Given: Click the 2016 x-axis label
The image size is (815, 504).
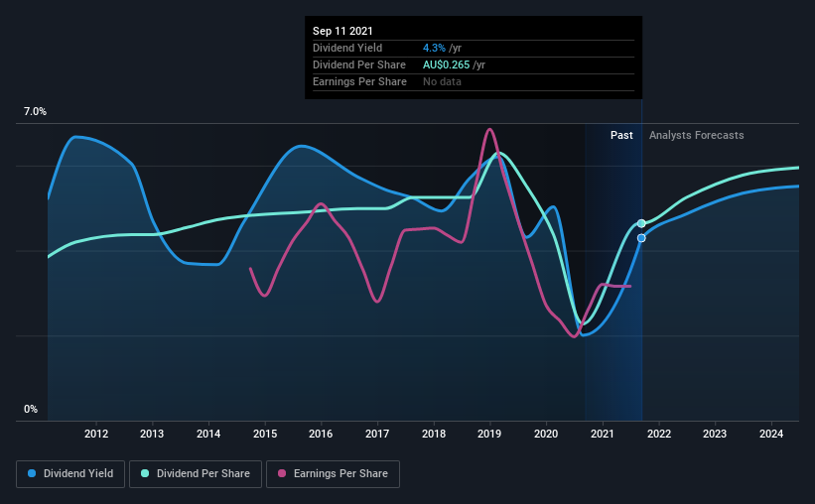Looking at the screenshot, I should (x=321, y=434).
